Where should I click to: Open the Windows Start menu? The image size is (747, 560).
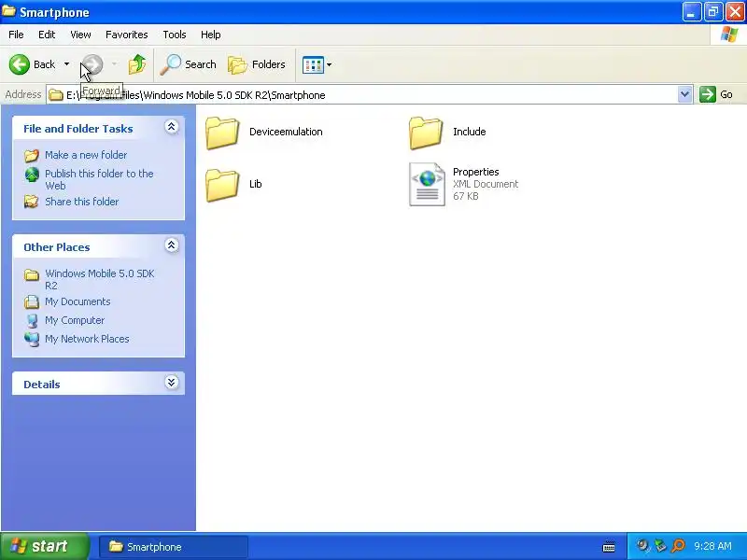pyautogui.click(x=44, y=546)
